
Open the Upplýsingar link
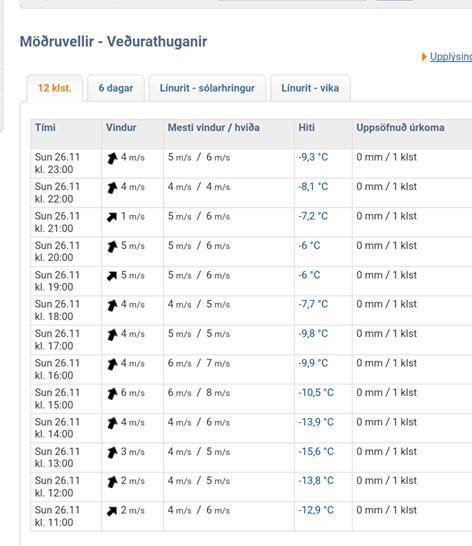pyautogui.click(x=451, y=57)
